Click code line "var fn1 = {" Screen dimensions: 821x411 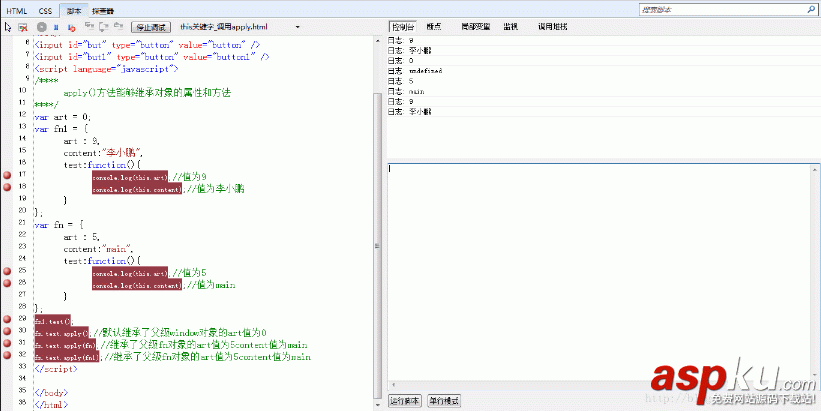pos(61,129)
